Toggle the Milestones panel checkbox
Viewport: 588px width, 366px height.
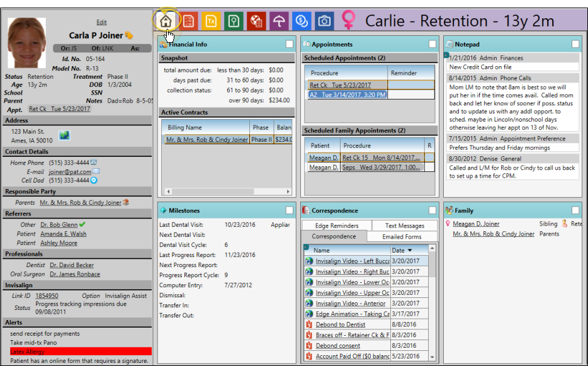coord(289,210)
